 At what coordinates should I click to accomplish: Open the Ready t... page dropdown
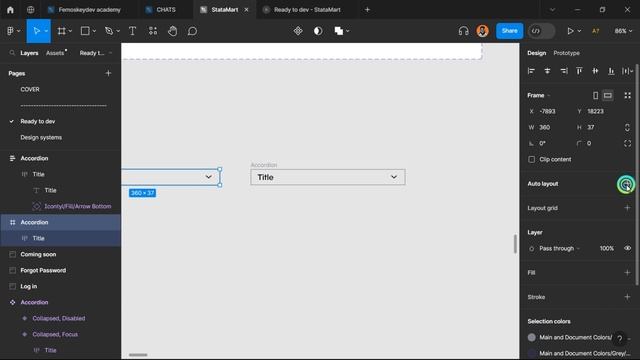coord(96,53)
